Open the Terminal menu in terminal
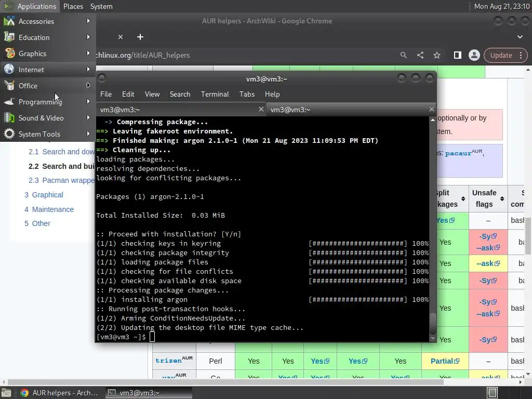 coord(215,94)
